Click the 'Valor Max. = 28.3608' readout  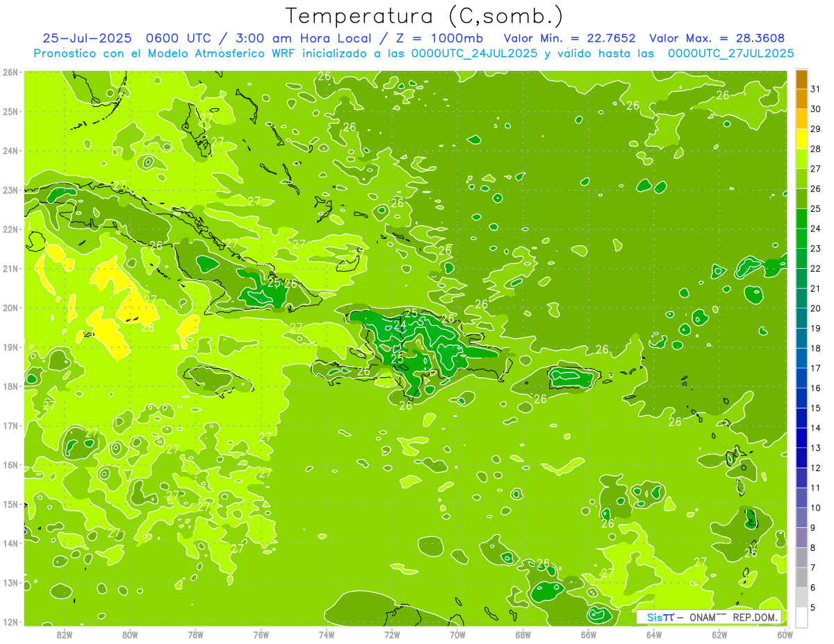tap(717, 38)
